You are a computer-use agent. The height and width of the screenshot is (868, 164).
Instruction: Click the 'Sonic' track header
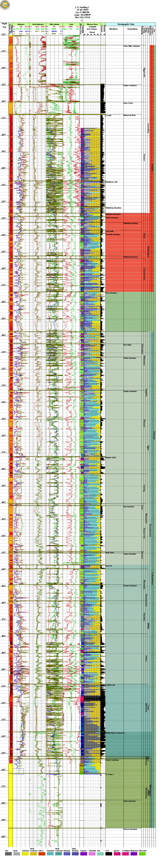[71, 25]
